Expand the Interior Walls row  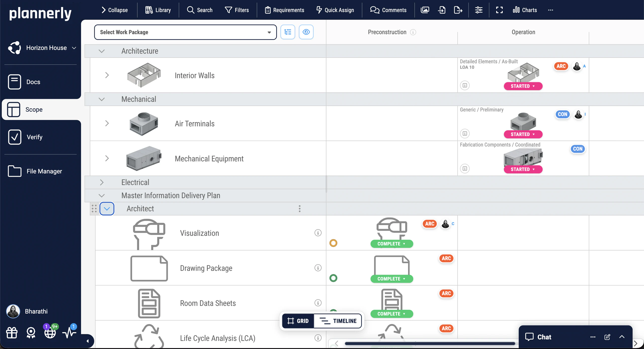tap(107, 75)
